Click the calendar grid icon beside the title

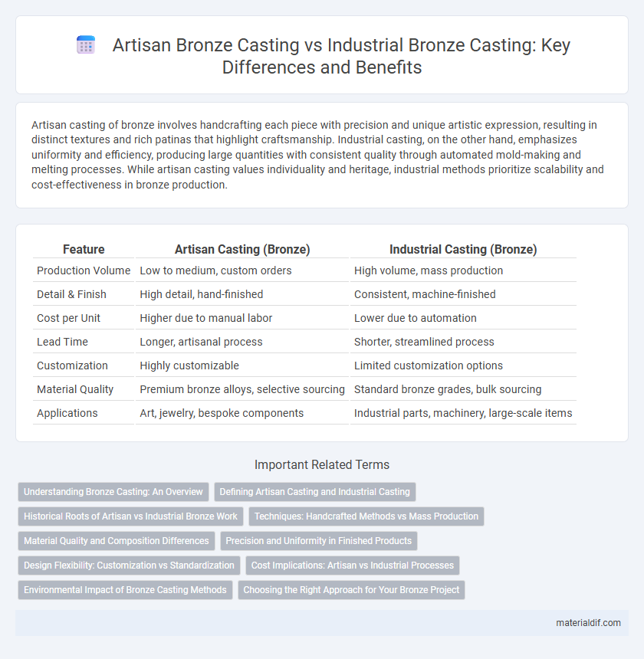point(86,45)
